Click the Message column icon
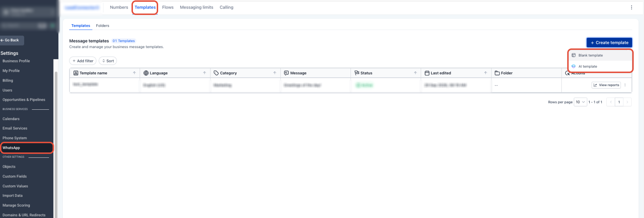Viewport: 644px width, 218px height. point(286,73)
